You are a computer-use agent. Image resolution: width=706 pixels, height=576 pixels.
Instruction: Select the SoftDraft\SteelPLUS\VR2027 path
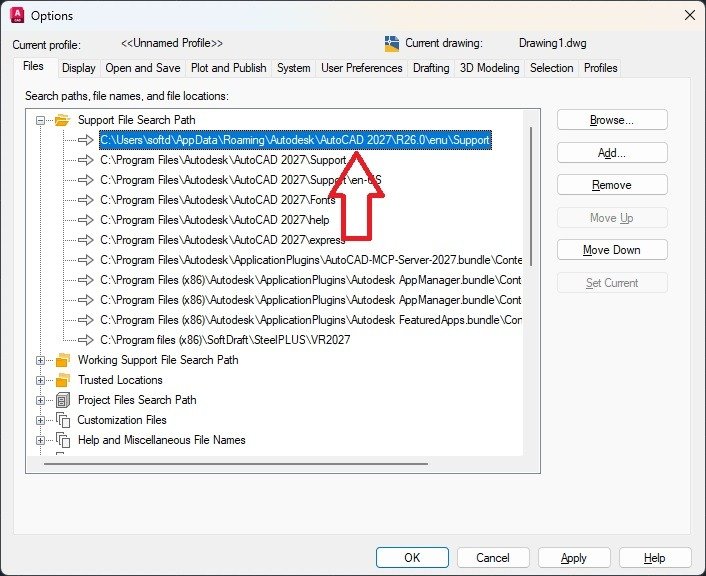(225, 340)
